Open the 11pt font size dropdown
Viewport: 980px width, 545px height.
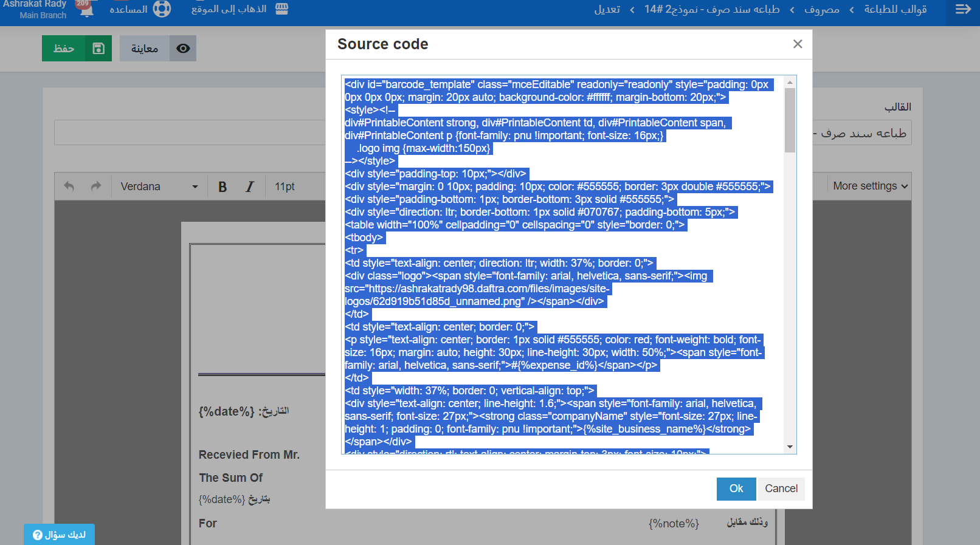pyautogui.click(x=285, y=187)
